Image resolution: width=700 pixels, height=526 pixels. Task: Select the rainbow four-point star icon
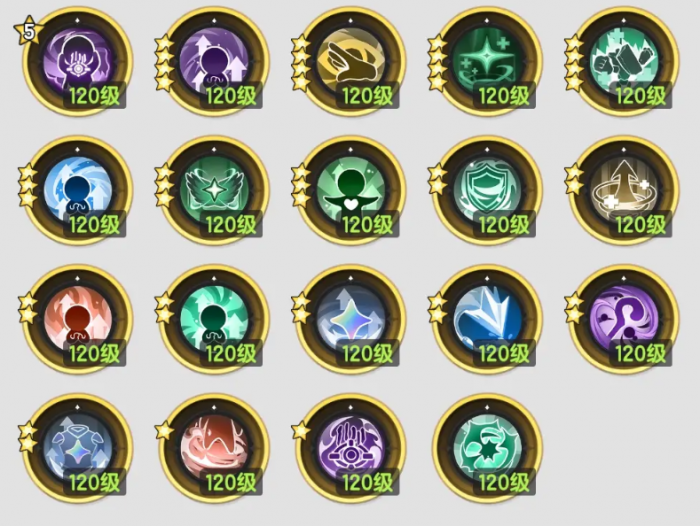(x=351, y=319)
